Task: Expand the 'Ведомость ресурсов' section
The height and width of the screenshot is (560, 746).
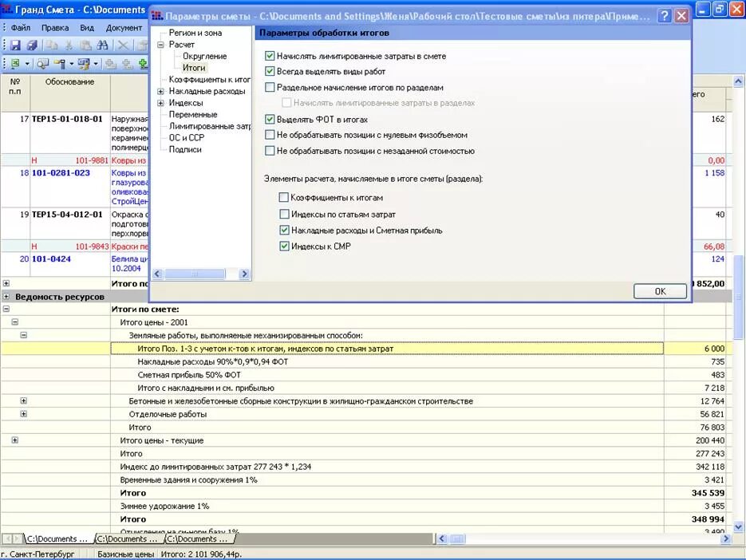Action: 6,297
